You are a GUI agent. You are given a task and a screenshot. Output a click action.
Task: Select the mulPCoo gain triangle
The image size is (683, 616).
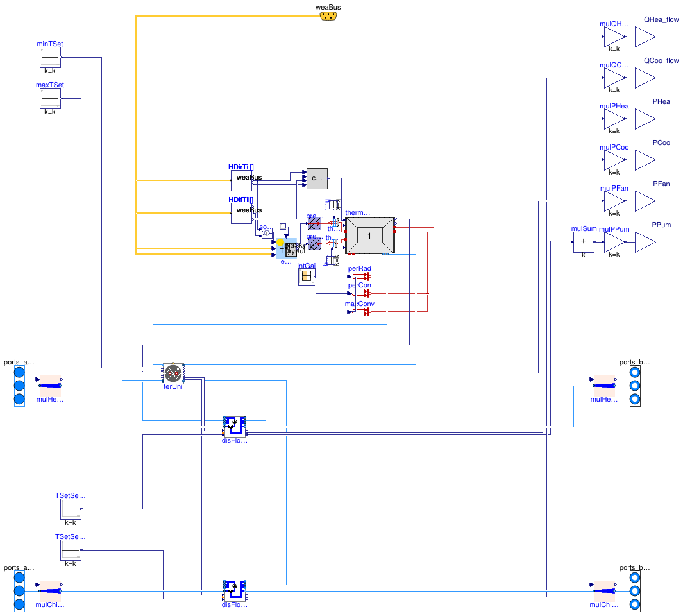614,160
